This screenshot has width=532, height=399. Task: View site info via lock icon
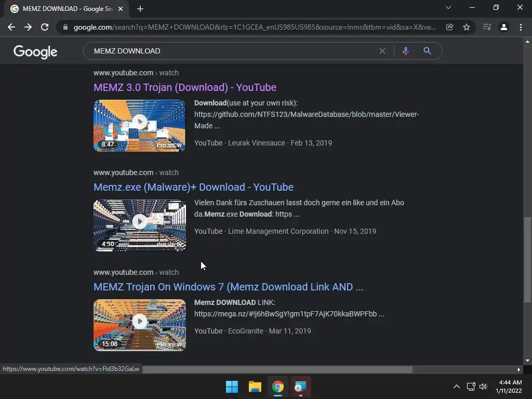click(65, 27)
